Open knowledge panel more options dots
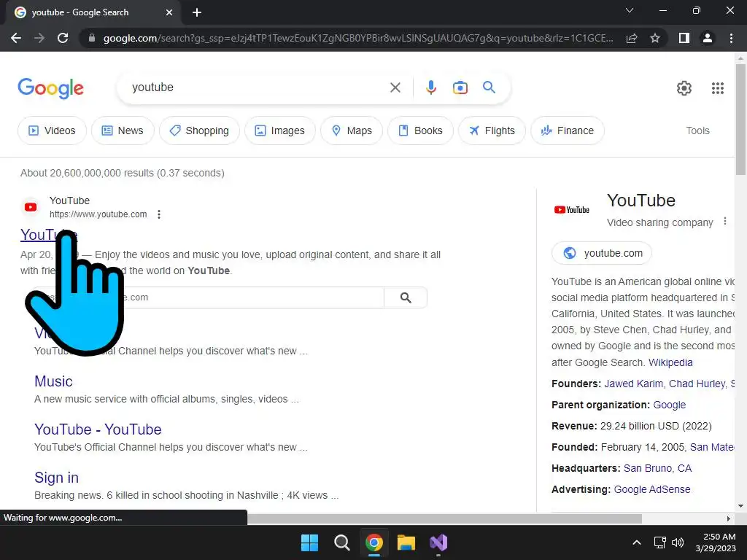This screenshot has height=560, width=747. point(724,222)
